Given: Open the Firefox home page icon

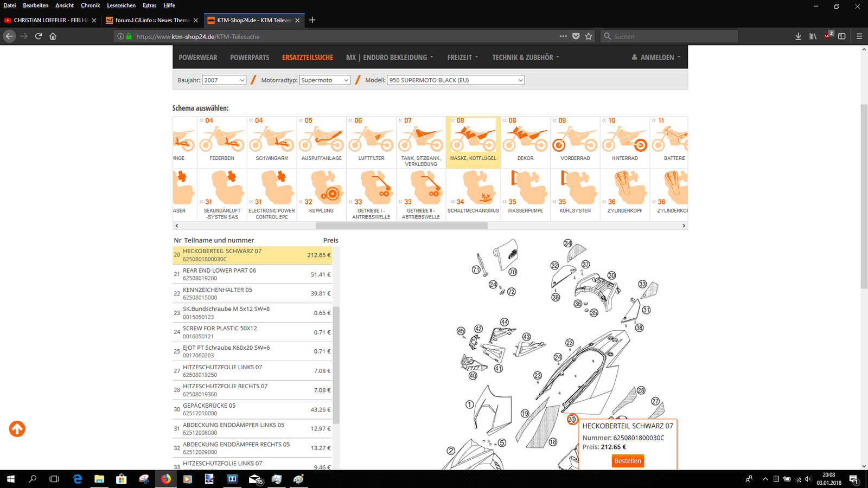Looking at the screenshot, I should coord(53,36).
